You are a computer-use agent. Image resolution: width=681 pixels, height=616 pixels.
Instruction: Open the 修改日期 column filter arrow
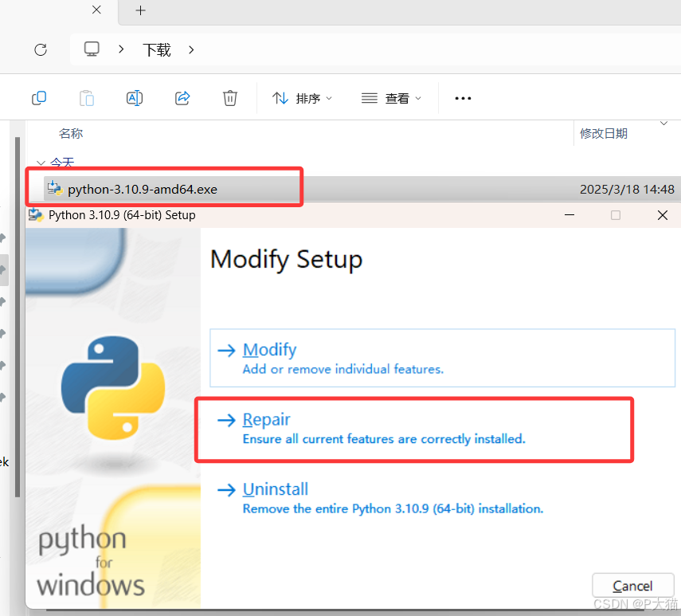[663, 124]
